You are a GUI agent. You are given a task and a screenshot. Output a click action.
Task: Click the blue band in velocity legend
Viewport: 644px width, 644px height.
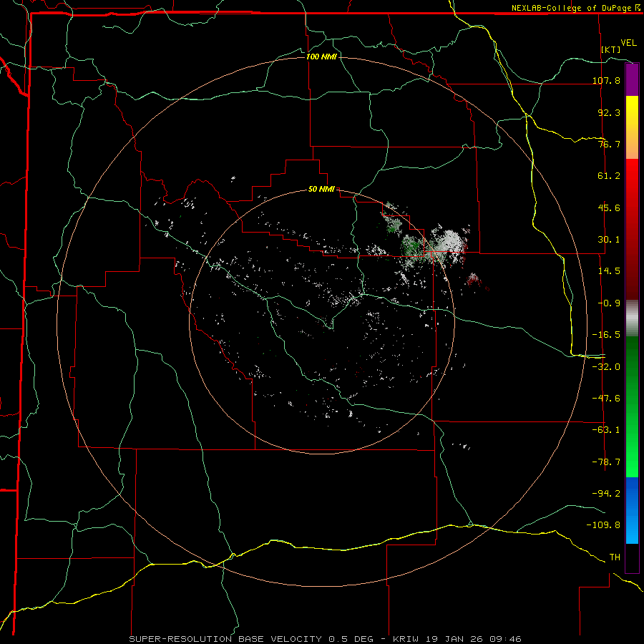[x=632, y=510]
